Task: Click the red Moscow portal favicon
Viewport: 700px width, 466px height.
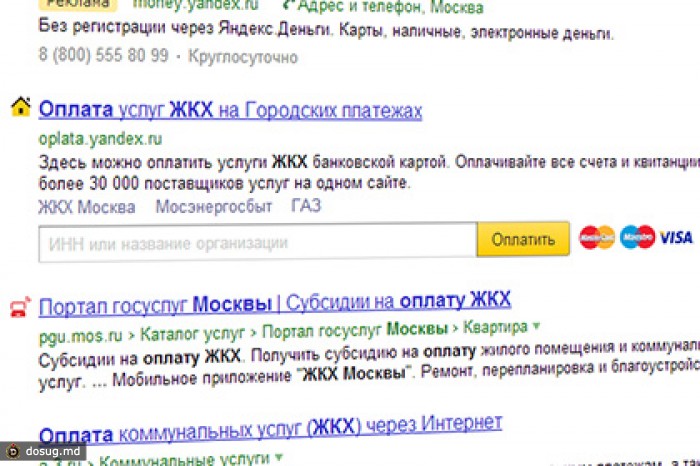Action: coord(21,307)
